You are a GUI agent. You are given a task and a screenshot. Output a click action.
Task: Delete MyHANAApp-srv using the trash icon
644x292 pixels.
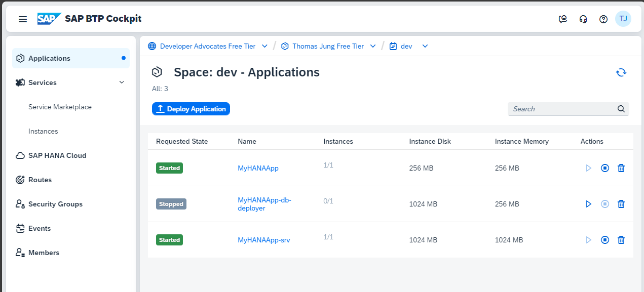[x=621, y=239]
